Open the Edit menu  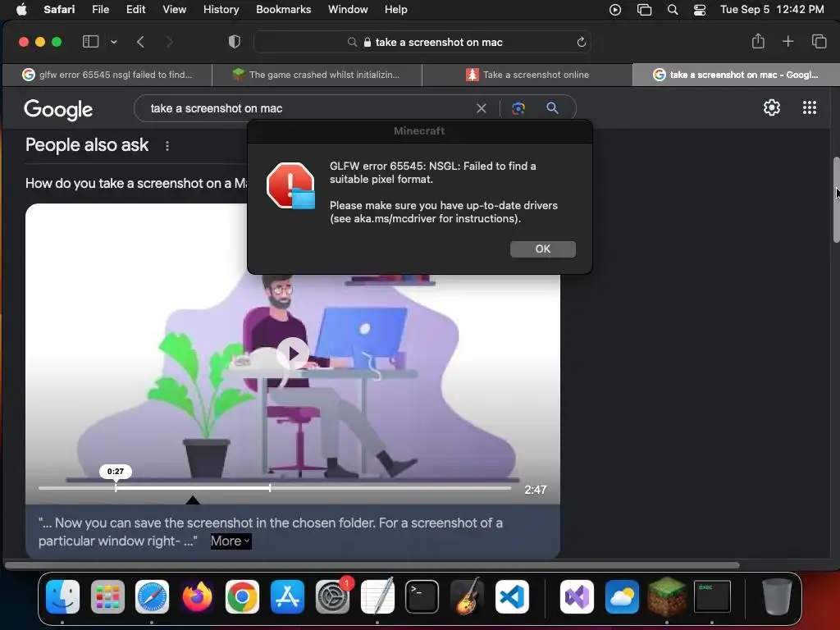135,10
